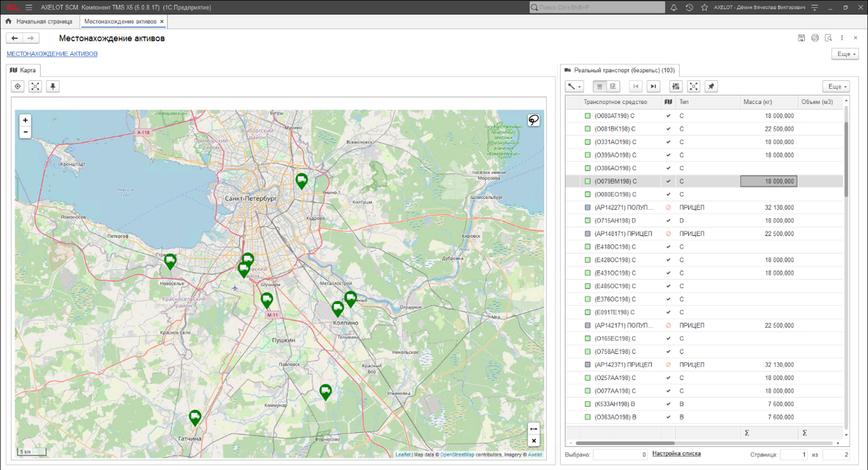Screen dimensions: 868x470
Task: Select the northern truck marker above Янино-1
Action: pos(301,181)
